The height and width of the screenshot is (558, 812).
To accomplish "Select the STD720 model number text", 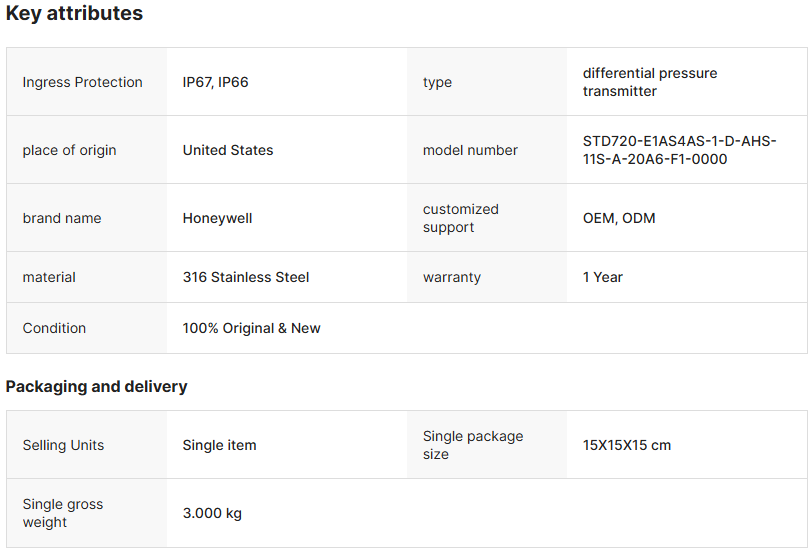I will pos(679,150).
